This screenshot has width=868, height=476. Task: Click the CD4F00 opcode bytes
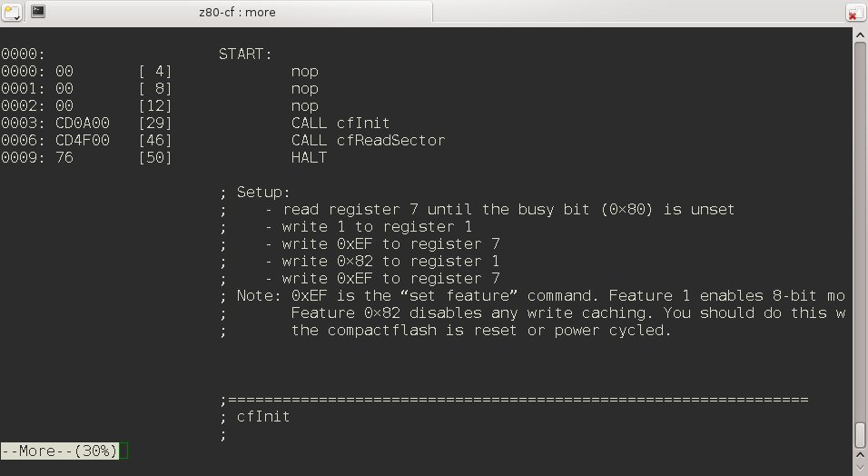pyautogui.click(x=83, y=140)
